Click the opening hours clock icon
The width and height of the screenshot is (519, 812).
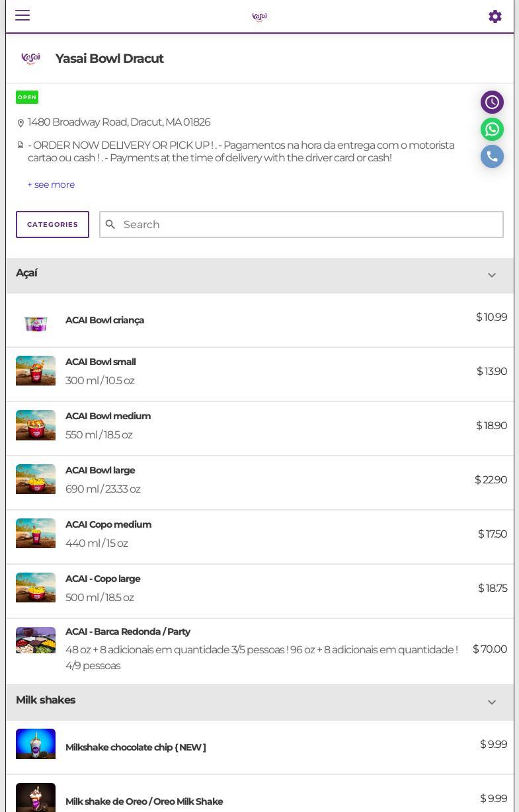[492, 102]
